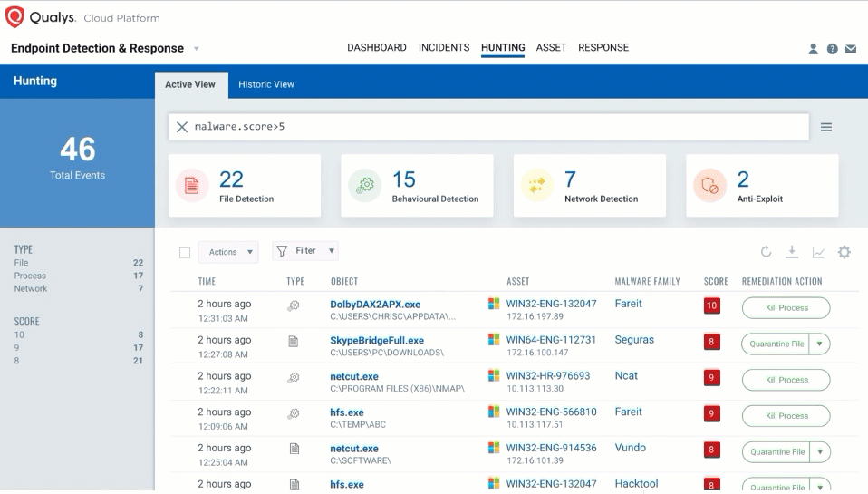Click the download icon above the table
Viewport: 868px width, 494px height.
[x=791, y=252]
